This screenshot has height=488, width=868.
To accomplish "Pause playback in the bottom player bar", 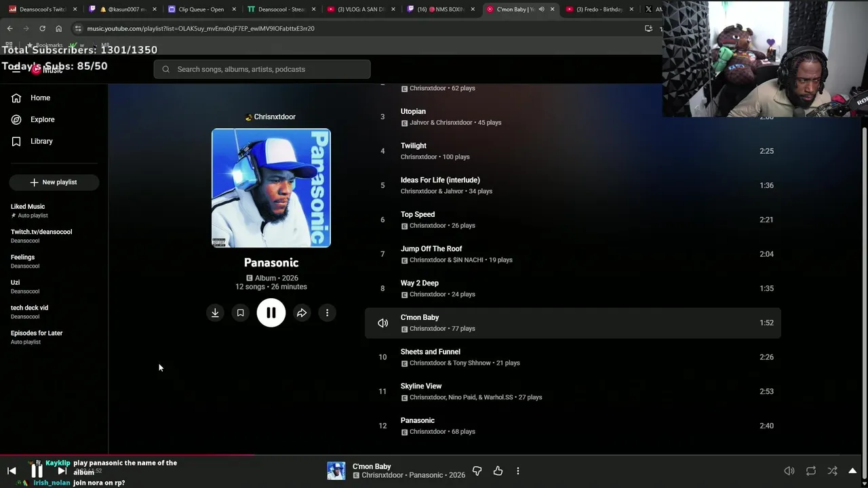I will 37,470.
